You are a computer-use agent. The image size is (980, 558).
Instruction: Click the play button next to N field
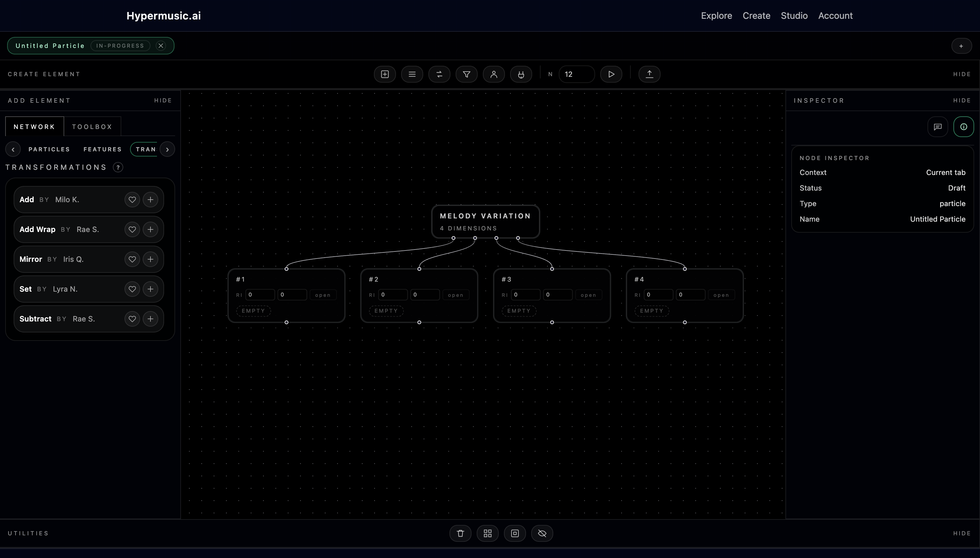tap(611, 74)
